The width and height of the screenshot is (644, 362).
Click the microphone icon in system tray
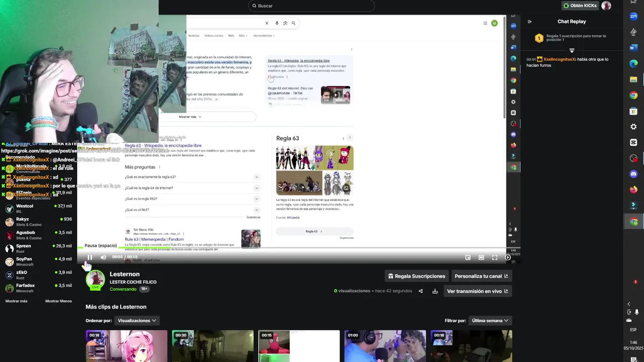pyautogui.click(x=636, y=312)
